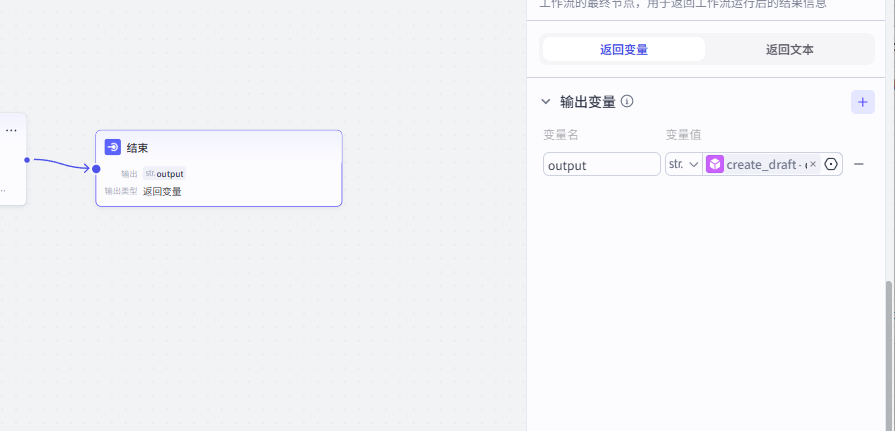The width and height of the screenshot is (895, 431).
Task: Collapse the 输出变量 section chevron
Action: pos(546,101)
